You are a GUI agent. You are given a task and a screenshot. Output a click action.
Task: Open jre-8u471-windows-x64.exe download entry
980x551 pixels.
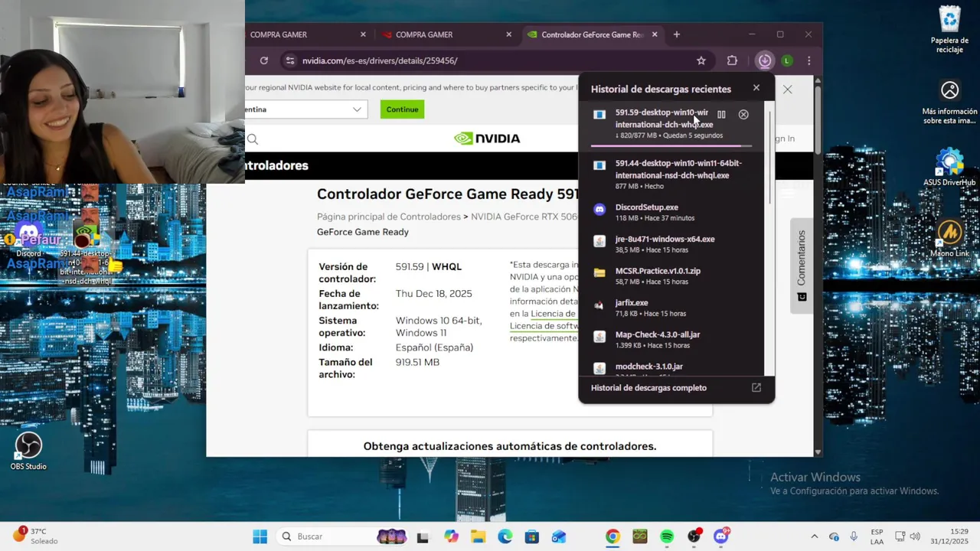(674, 244)
